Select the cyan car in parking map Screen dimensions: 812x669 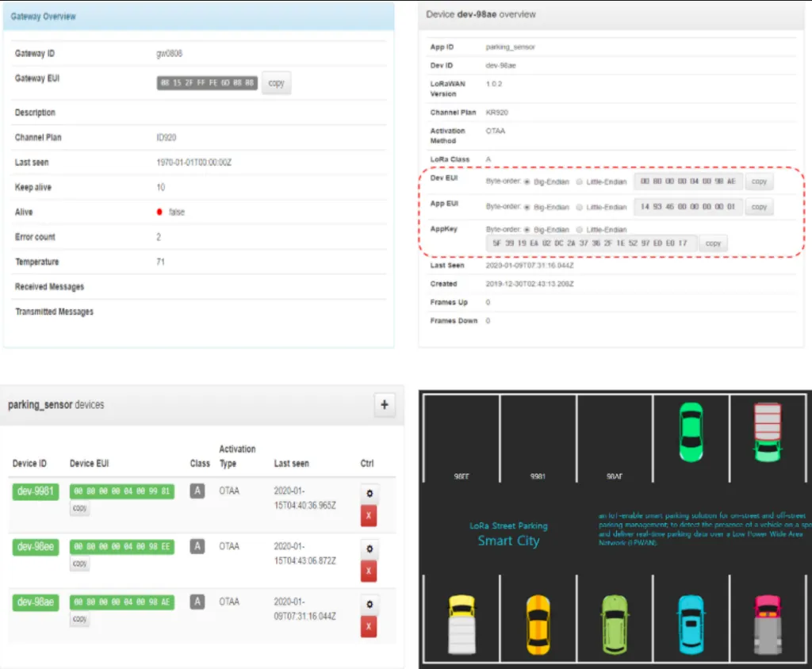click(691, 625)
